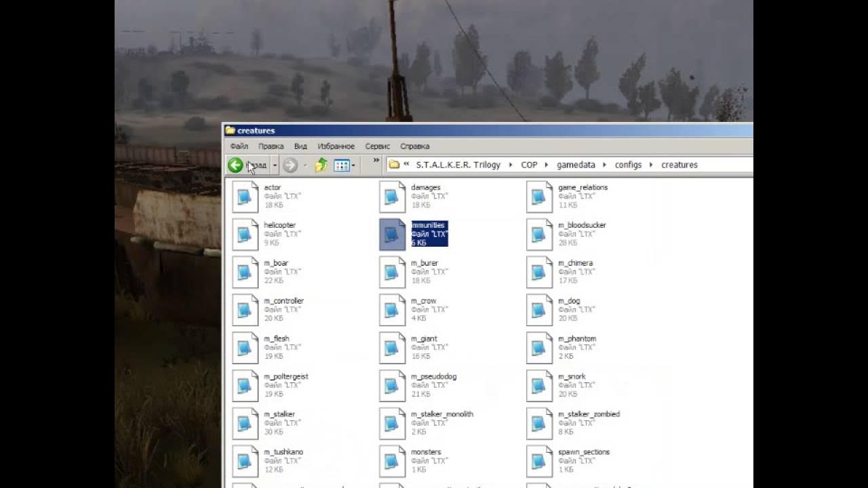Viewport: 868px width, 488px height.
Task: Navigate to configs breadcrumb folder
Action: tap(628, 165)
